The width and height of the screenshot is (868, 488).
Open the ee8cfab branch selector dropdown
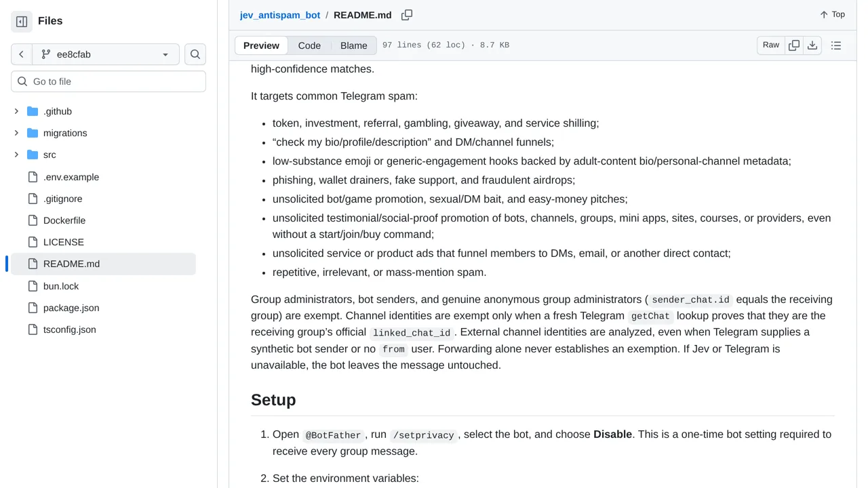(x=106, y=54)
